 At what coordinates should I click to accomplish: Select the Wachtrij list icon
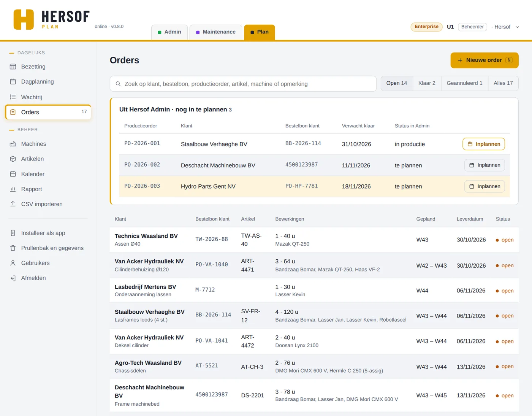point(13,97)
